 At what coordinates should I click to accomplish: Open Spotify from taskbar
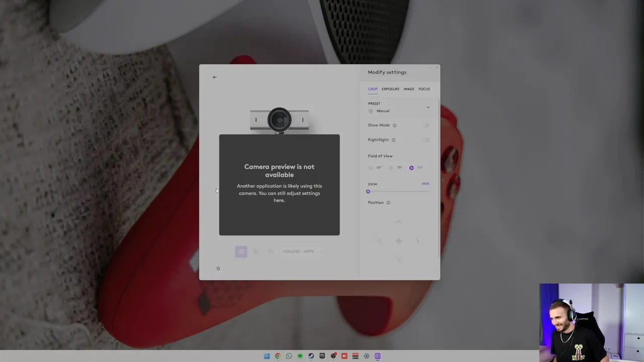(x=300, y=356)
